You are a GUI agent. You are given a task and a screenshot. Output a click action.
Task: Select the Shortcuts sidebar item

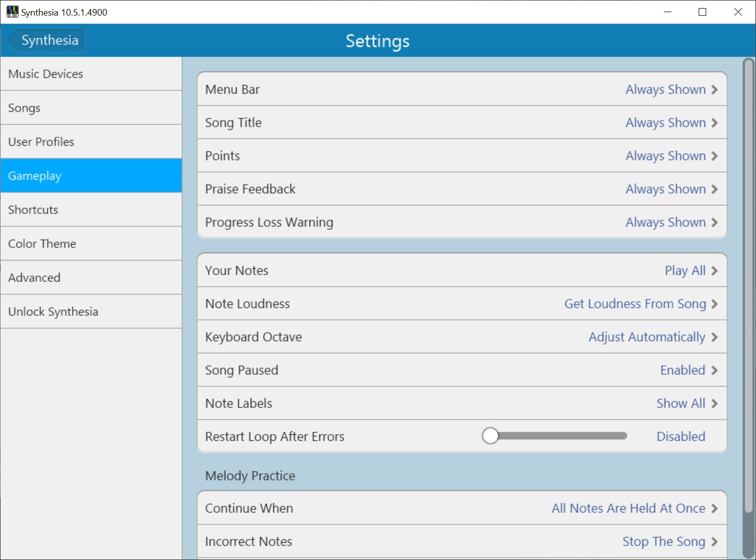91,210
